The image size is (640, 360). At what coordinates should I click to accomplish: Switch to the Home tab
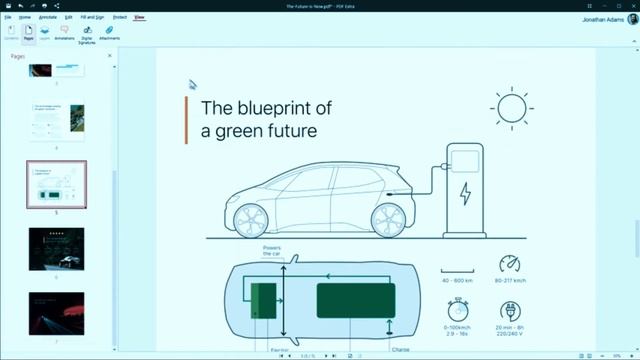[x=24, y=17]
